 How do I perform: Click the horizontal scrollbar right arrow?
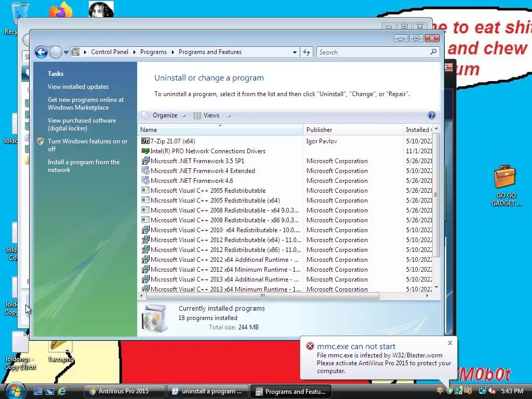pyautogui.click(x=427, y=296)
